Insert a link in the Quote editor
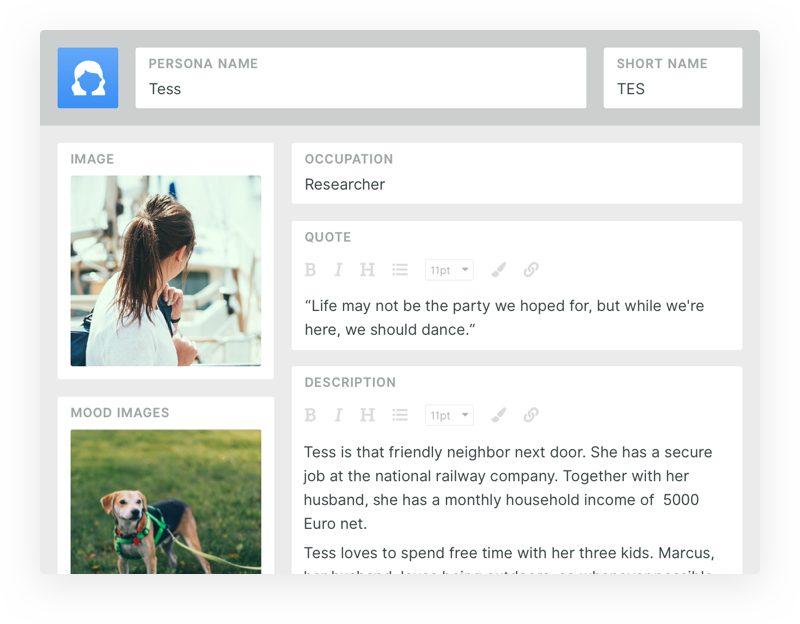This screenshot has height=624, width=800. [530, 269]
